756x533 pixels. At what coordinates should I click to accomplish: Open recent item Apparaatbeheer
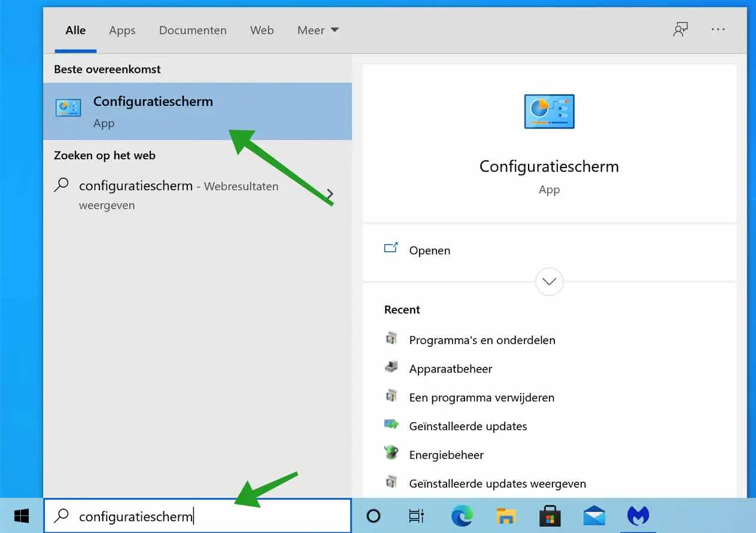(x=450, y=368)
